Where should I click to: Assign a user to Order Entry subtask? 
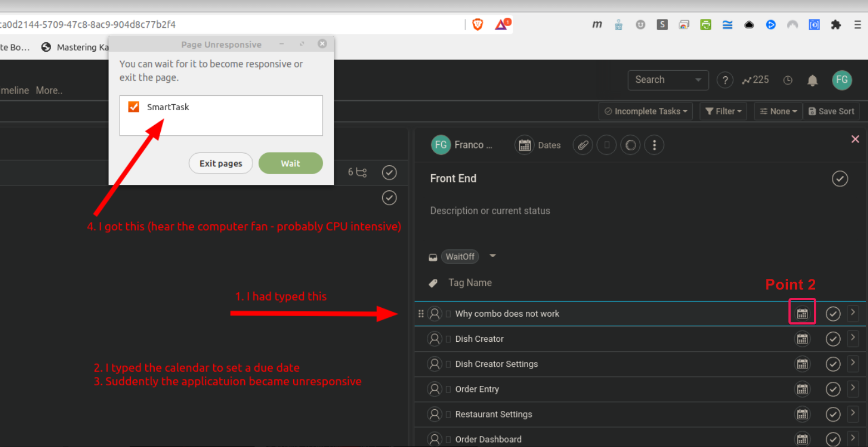(435, 389)
